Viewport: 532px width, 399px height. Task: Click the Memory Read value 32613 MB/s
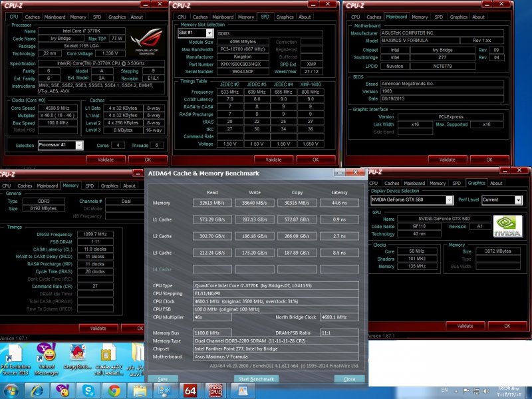[212, 203]
